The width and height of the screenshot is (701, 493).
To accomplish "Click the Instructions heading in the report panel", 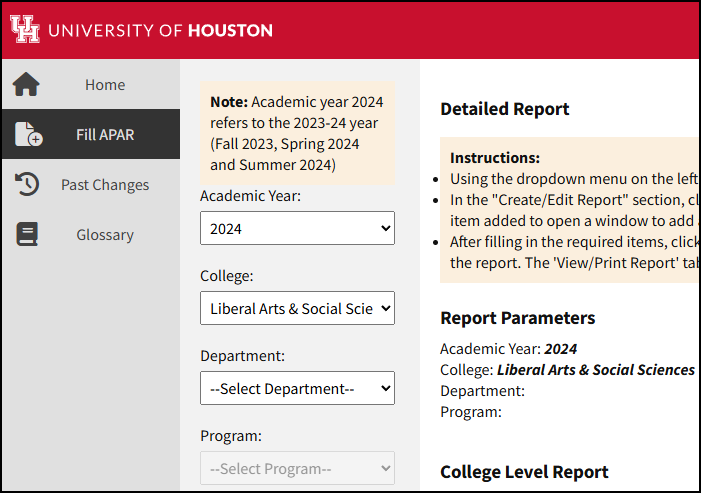I will tap(495, 158).
